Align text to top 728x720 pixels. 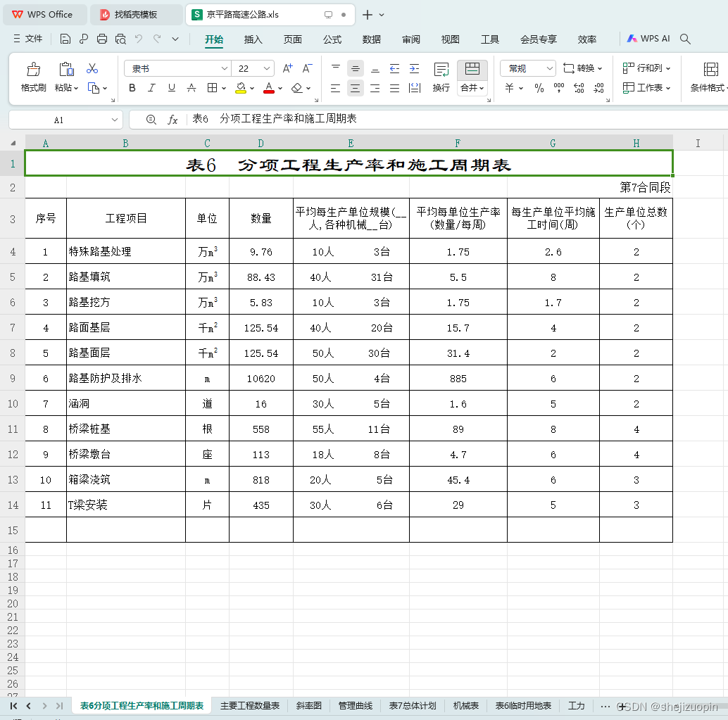[336, 68]
